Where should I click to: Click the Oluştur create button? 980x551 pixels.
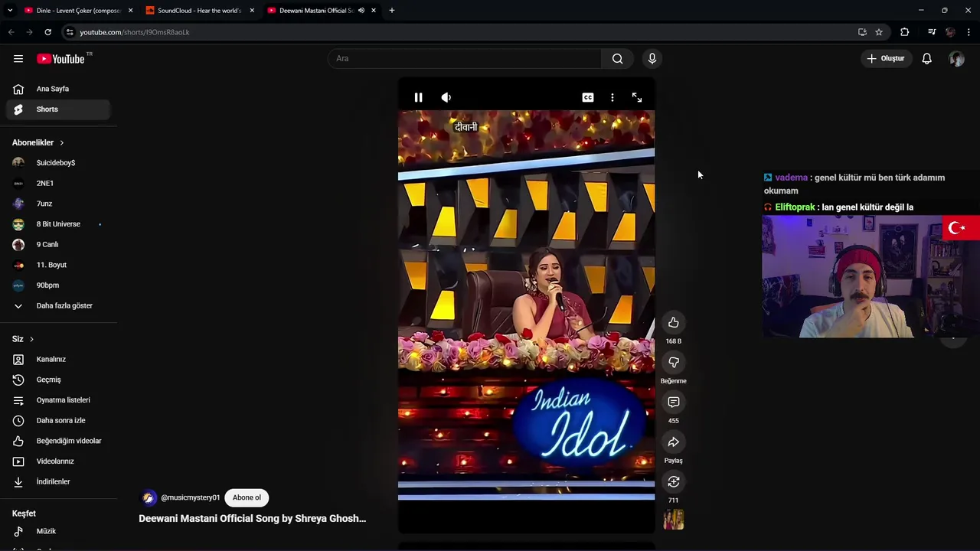pos(886,58)
